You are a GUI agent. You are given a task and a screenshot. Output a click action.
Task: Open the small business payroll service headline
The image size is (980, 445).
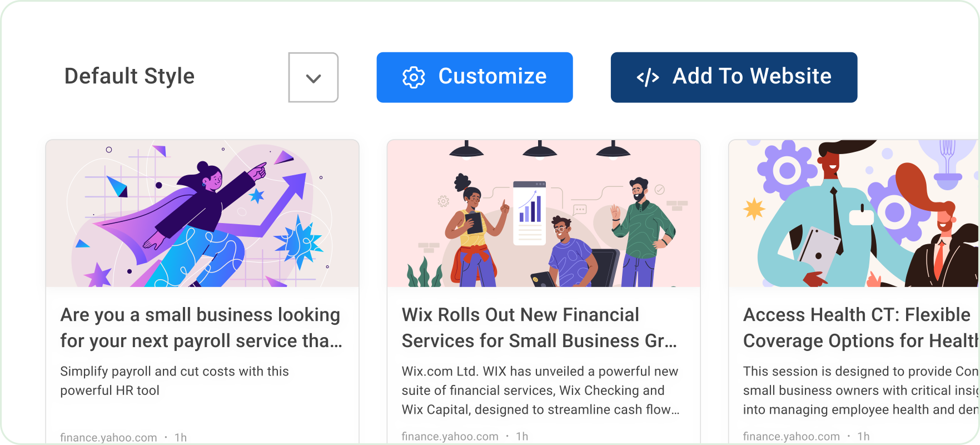point(201,328)
